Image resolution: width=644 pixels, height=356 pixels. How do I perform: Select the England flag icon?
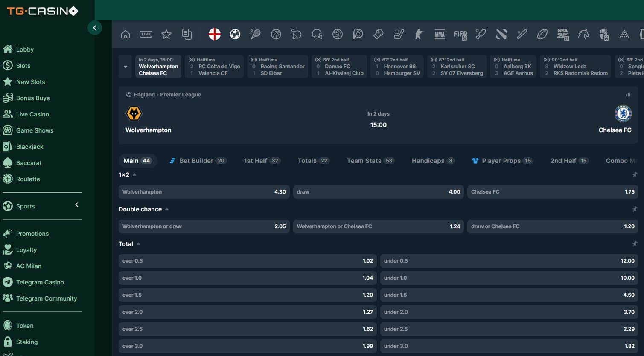tap(215, 34)
